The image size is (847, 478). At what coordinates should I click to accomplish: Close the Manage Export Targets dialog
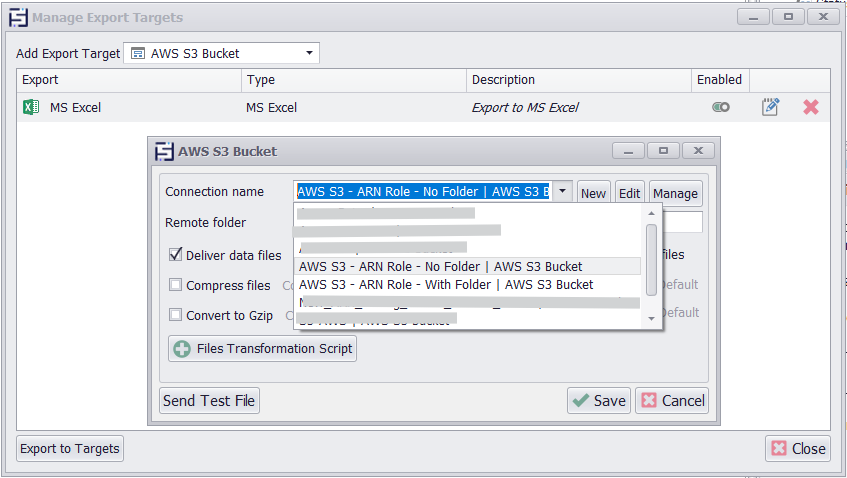click(x=798, y=449)
